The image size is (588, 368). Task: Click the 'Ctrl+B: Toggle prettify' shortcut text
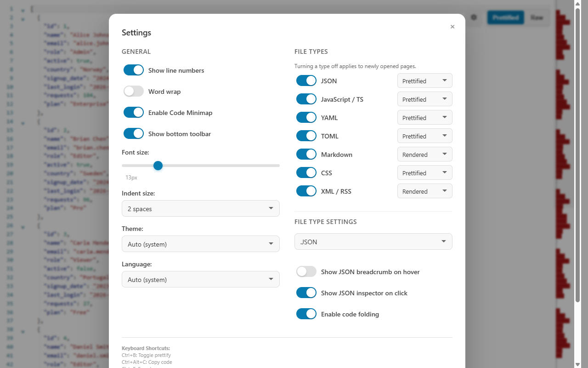(x=146, y=355)
